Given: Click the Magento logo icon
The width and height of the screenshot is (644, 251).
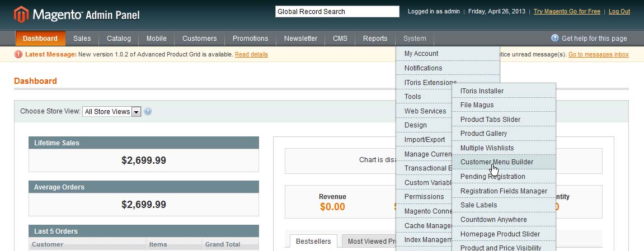Looking at the screenshot, I should pos(21,15).
